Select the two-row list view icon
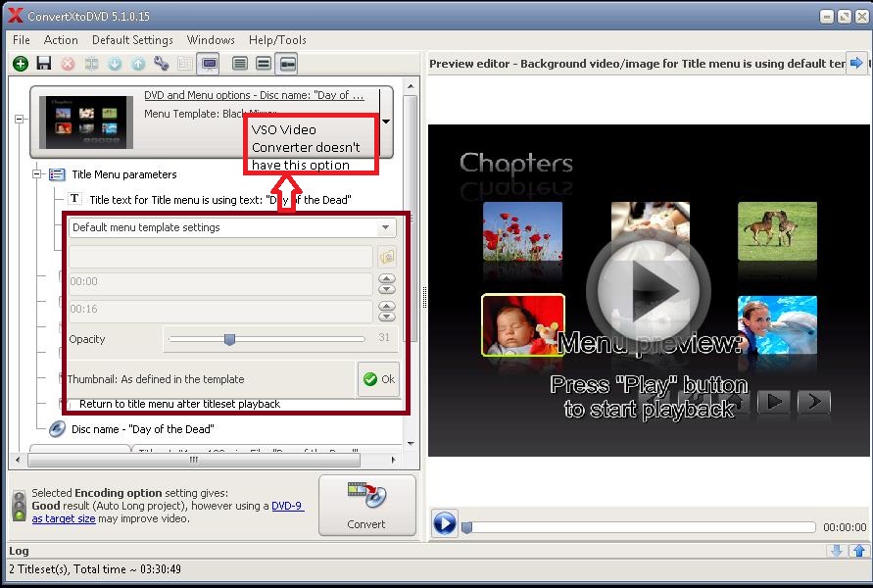Screen dimensions: 873x588 264,64
